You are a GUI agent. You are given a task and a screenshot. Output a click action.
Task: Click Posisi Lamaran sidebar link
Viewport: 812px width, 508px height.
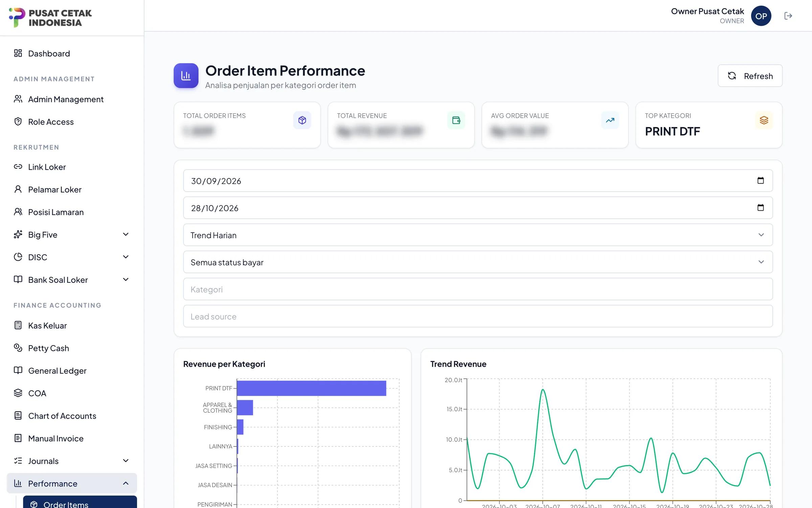[x=72, y=212]
